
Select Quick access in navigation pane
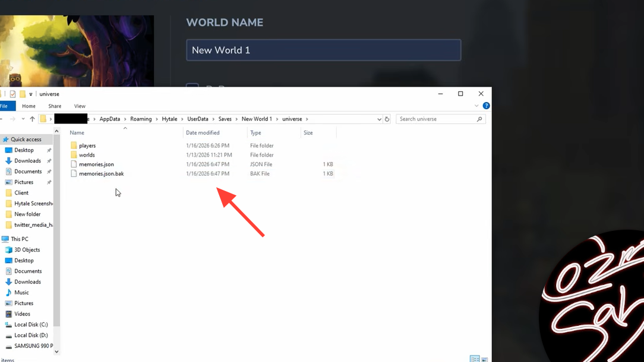[26, 139]
